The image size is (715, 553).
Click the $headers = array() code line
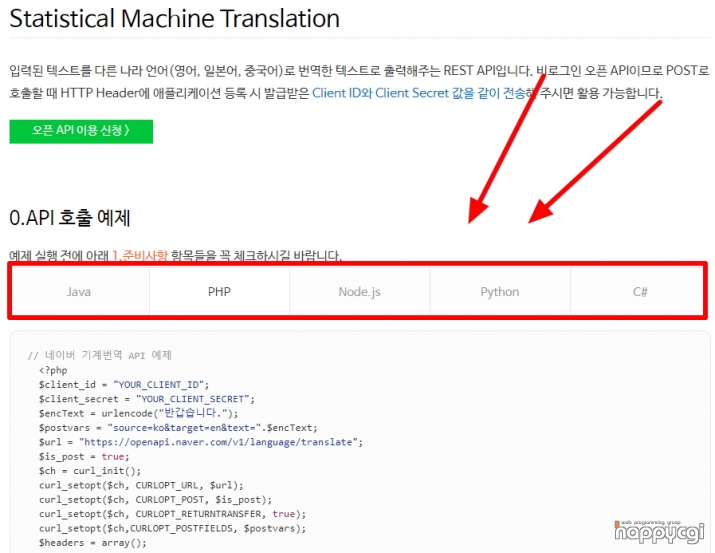click(x=93, y=543)
